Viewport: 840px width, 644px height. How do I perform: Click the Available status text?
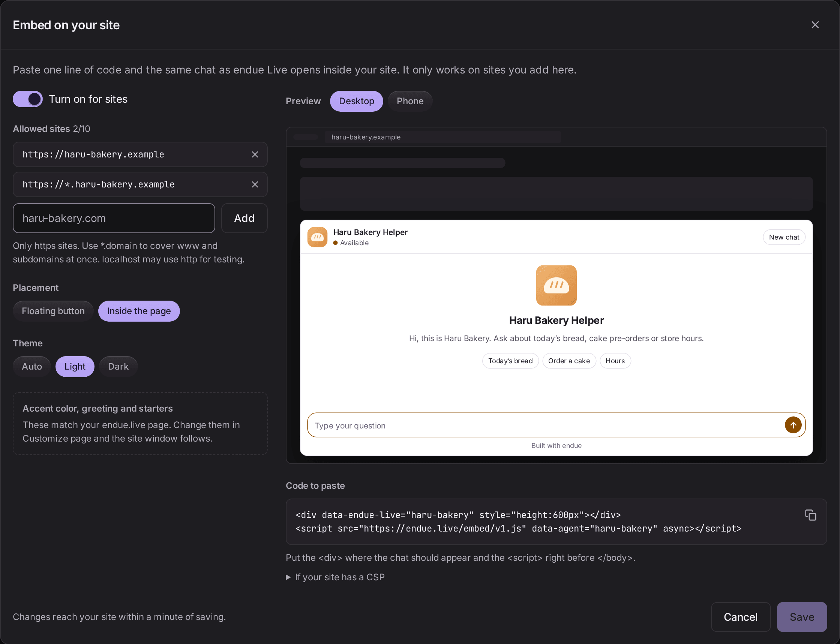pos(354,243)
